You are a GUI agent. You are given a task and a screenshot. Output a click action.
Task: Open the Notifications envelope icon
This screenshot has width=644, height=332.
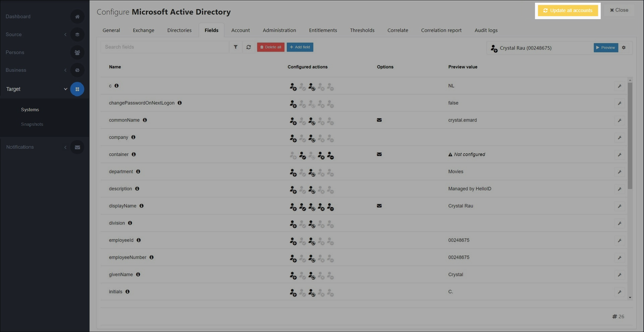coord(77,147)
